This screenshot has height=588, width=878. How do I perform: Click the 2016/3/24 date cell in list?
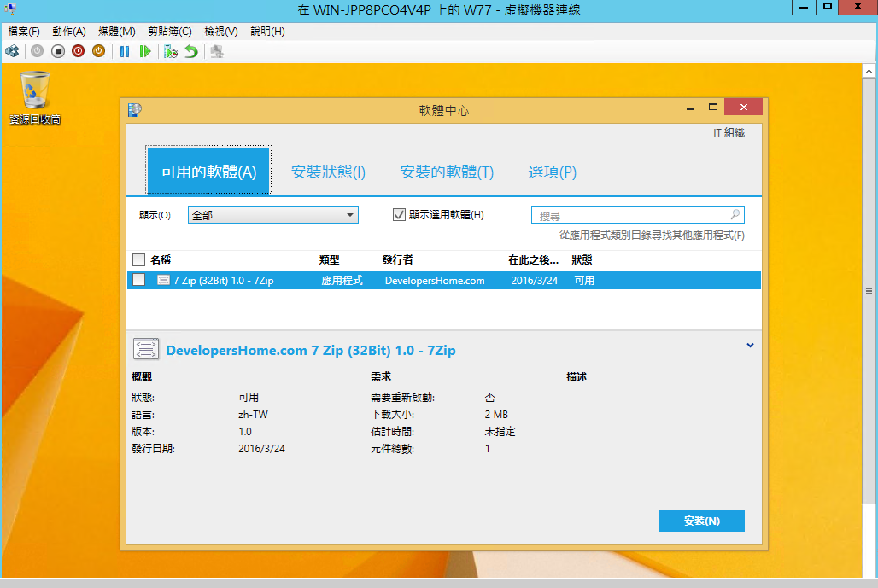[x=534, y=280]
